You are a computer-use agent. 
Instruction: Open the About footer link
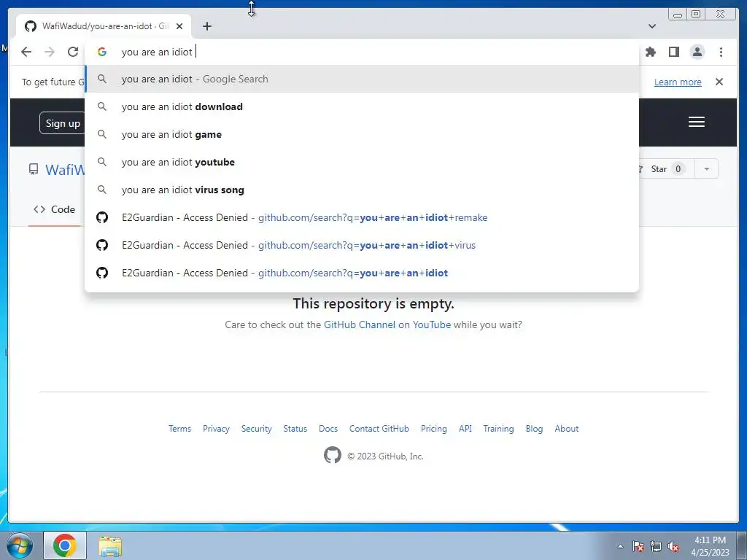click(566, 429)
